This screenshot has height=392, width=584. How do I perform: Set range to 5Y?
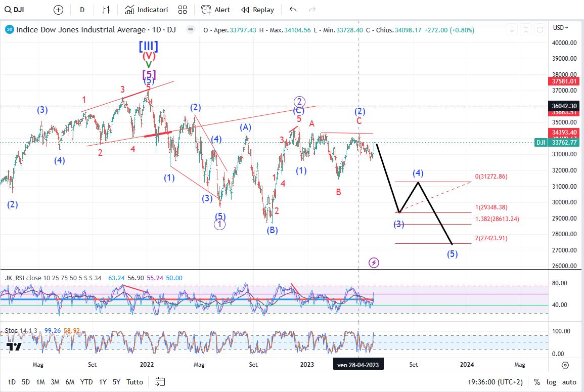[x=116, y=382]
